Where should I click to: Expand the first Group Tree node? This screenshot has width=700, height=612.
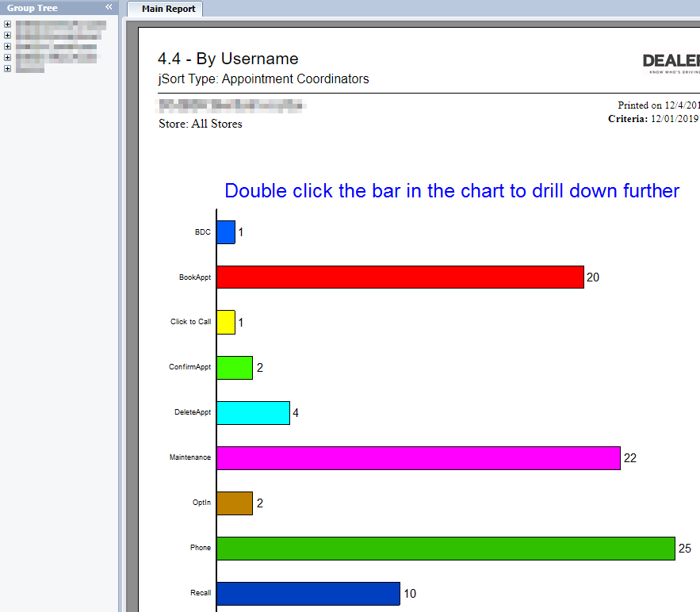[x=7, y=25]
